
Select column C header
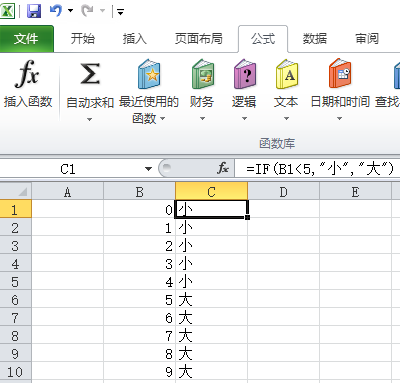click(211, 192)
